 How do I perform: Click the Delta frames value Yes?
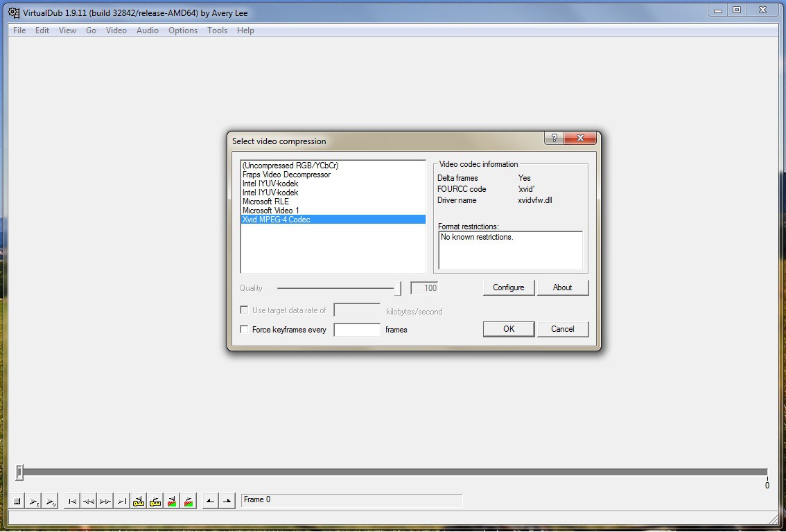pos(524,178)
